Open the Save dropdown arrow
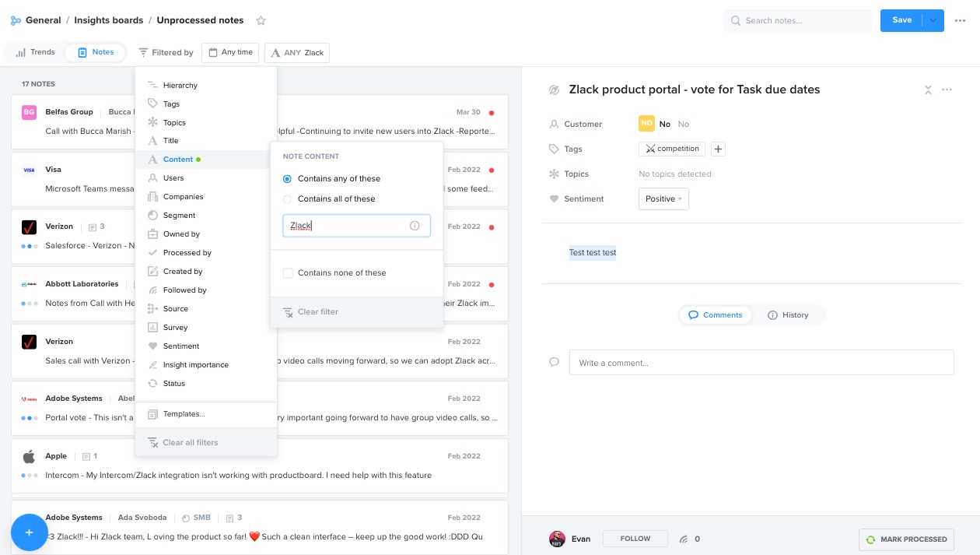 click(933, 20)
